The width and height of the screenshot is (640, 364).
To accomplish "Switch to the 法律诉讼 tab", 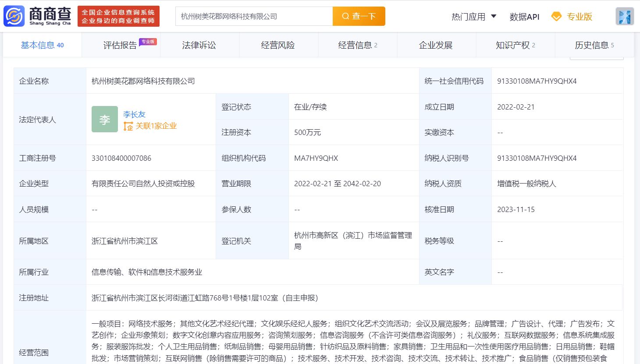I will 199,45.
